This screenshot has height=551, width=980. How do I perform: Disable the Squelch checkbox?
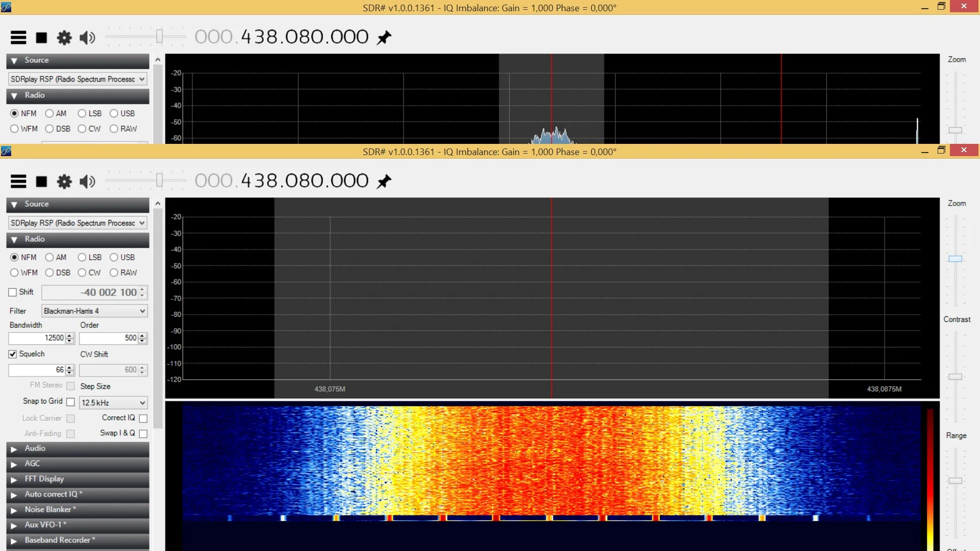pos(13,354)
